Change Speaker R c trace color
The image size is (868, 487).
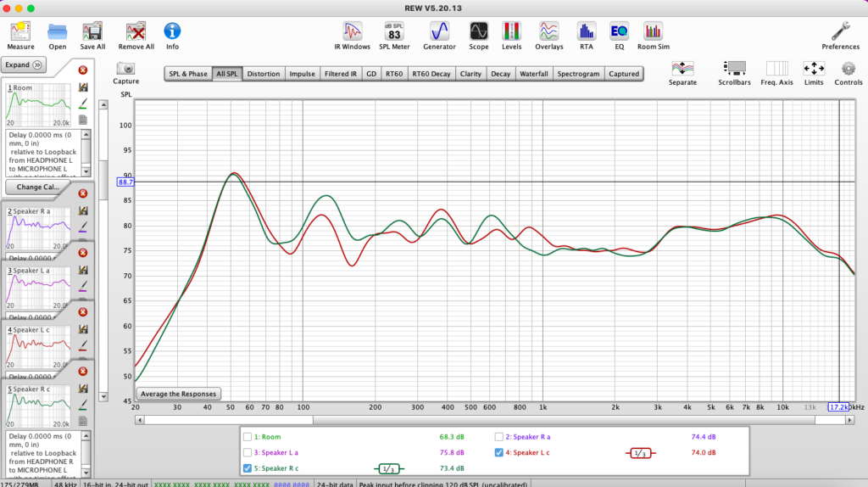tap(83, 405)
